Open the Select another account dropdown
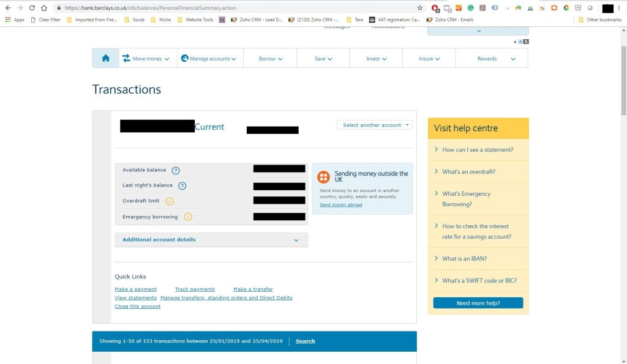 [375, 125]
